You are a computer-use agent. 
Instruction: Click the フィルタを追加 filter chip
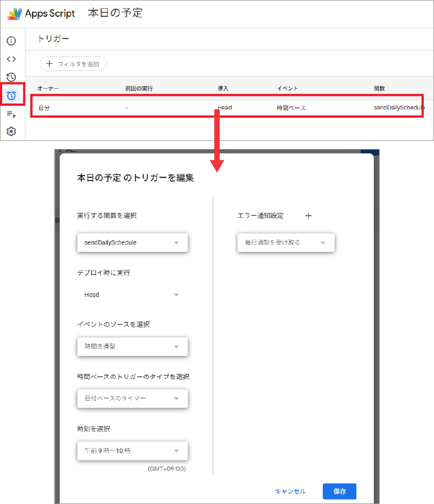pyautogui.click(x=73, y=63)
